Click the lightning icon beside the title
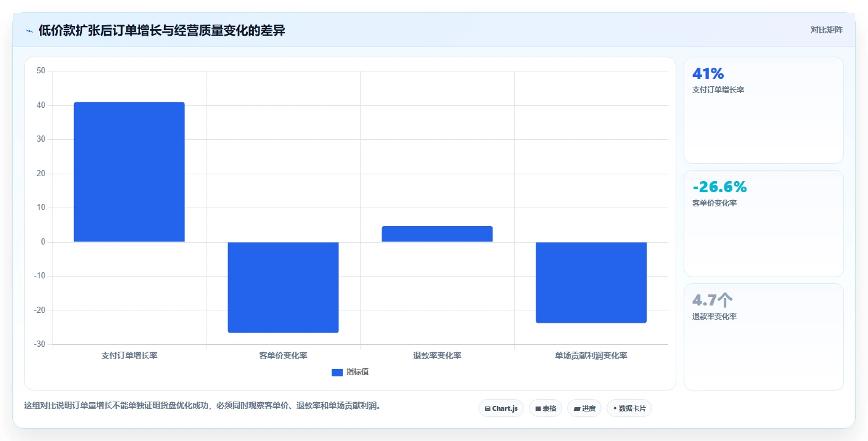868x441 pixels. [x=29, y=31]
